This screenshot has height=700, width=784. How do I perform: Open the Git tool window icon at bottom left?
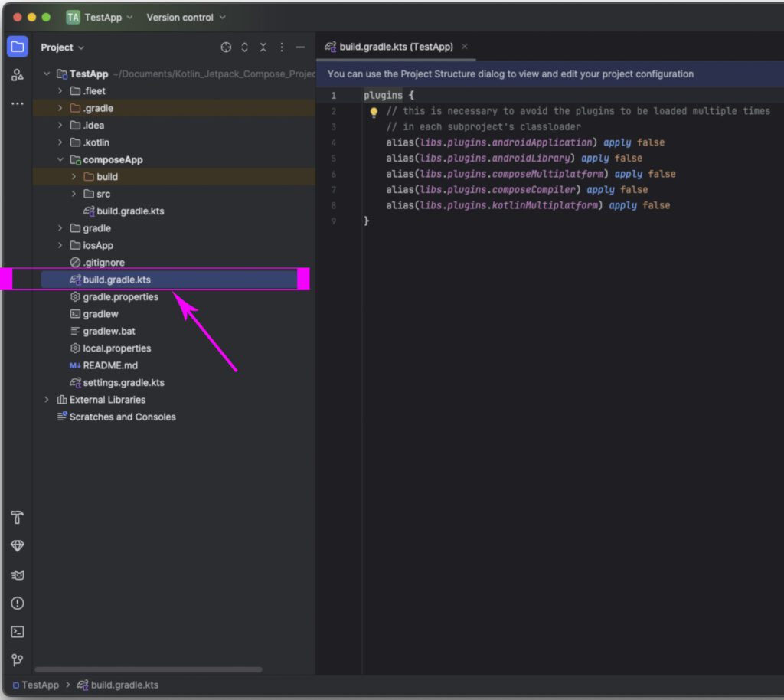18,660
